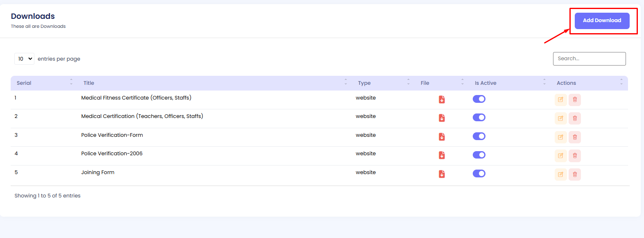The height and width of the screenshot is (238, 644).
Task: Open the entries per page dropdown
Action: coord(24,59)
